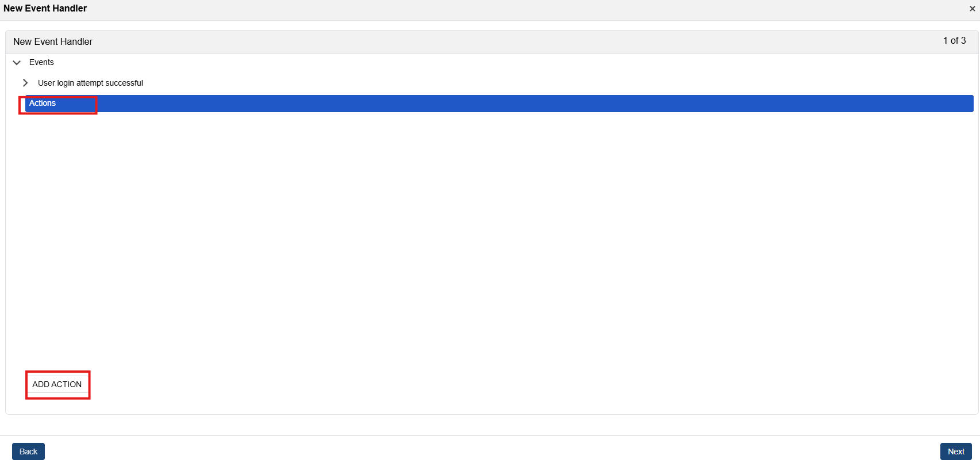980x463 pixels.
Task: Collapse the Events tree section
Action: pyautogui.click(x=17, y=63)
